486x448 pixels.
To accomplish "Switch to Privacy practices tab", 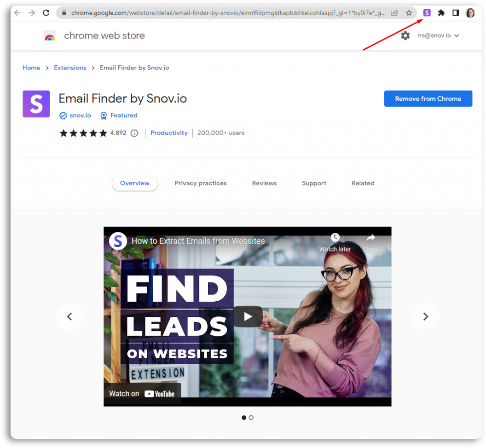I will click(x=201, y=183).
